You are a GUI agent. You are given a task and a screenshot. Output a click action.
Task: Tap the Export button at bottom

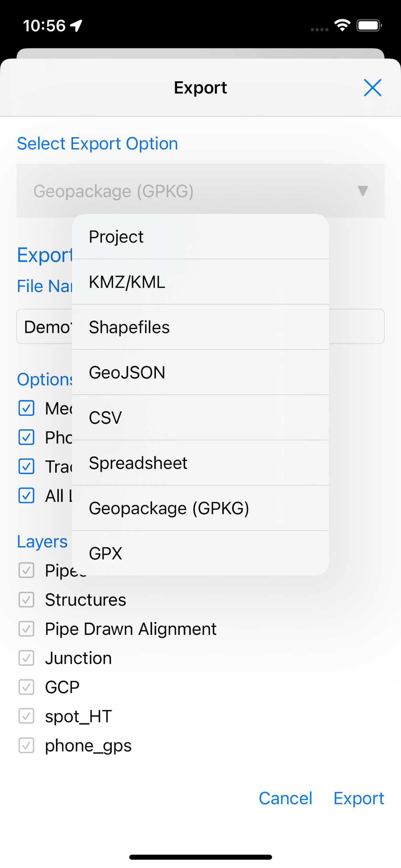[x=358, y=798]
